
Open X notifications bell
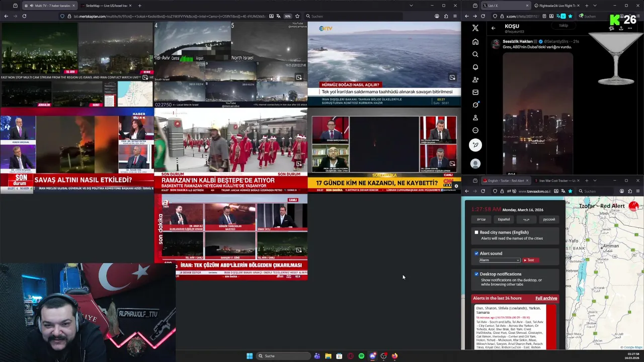(475, 67)
